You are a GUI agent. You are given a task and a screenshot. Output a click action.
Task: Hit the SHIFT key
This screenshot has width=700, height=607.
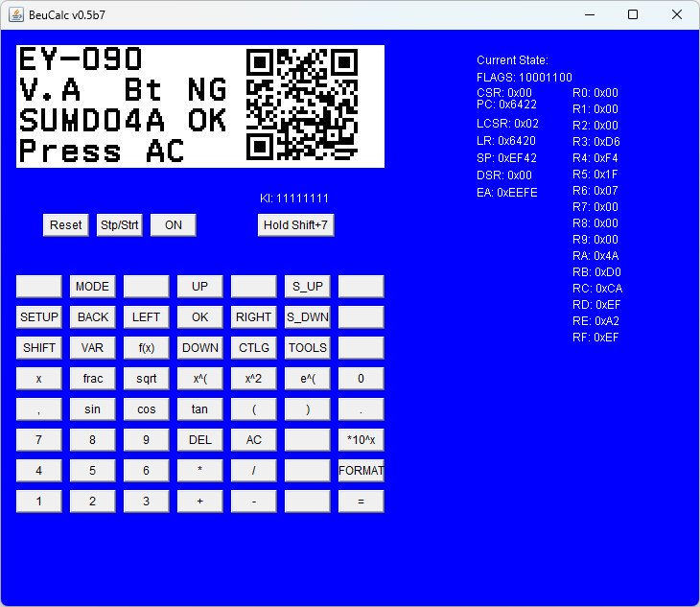point(39,348)
